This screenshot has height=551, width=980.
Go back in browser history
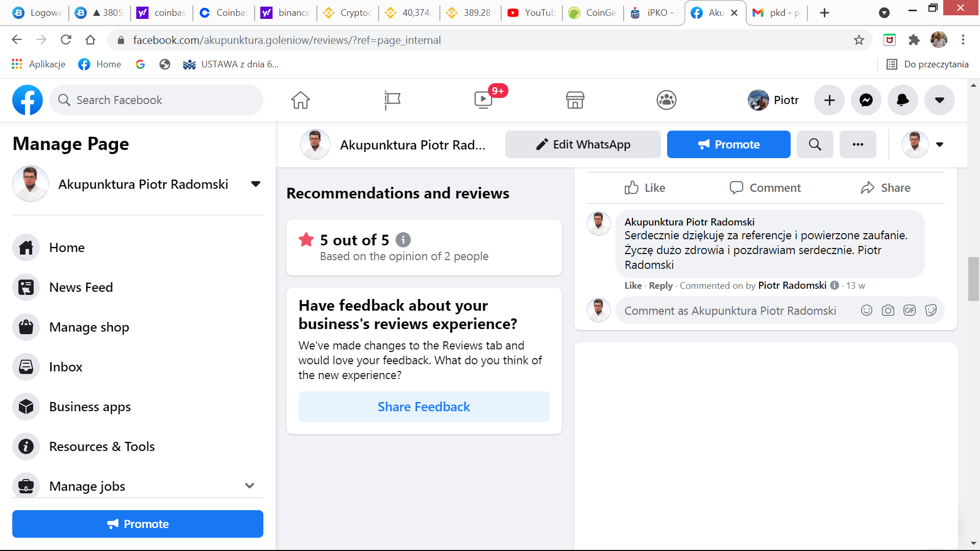(17, 40)
